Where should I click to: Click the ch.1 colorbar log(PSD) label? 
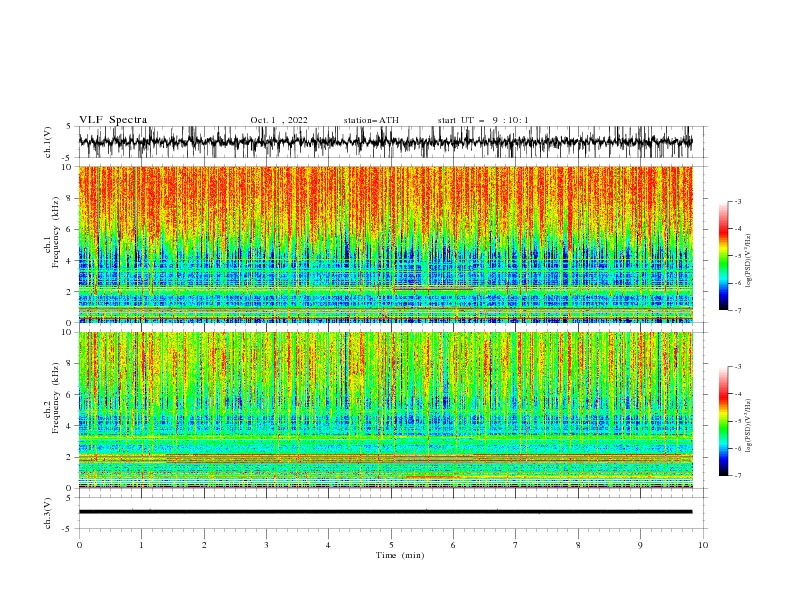748,261
